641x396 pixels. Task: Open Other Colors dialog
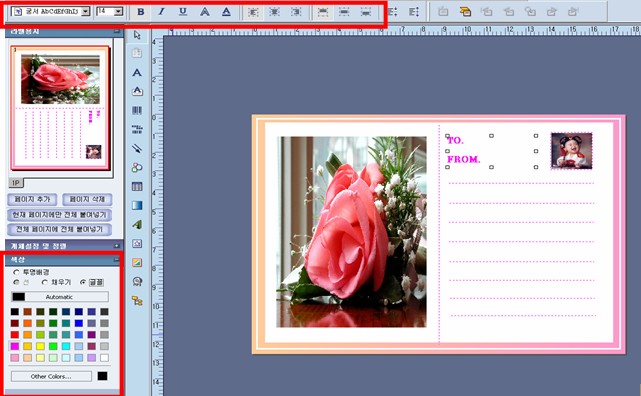pyautogui.click(x=51, y=376)
